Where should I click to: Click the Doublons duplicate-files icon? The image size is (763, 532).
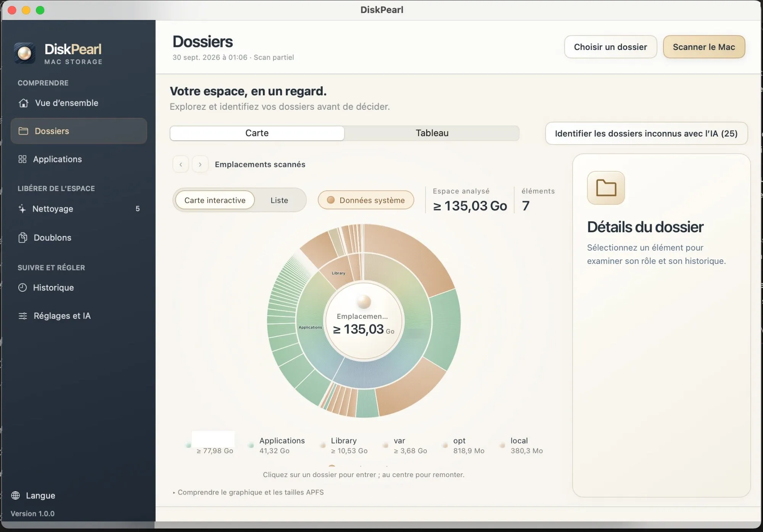[x=23, y=238]
